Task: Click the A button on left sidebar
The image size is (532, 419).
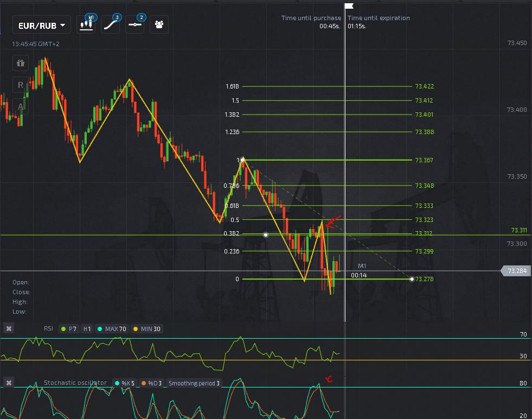Action: 21,106
